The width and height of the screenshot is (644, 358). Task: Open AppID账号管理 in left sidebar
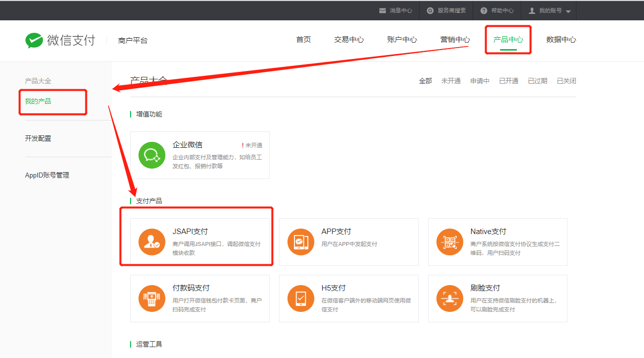[x=47, y=175]
